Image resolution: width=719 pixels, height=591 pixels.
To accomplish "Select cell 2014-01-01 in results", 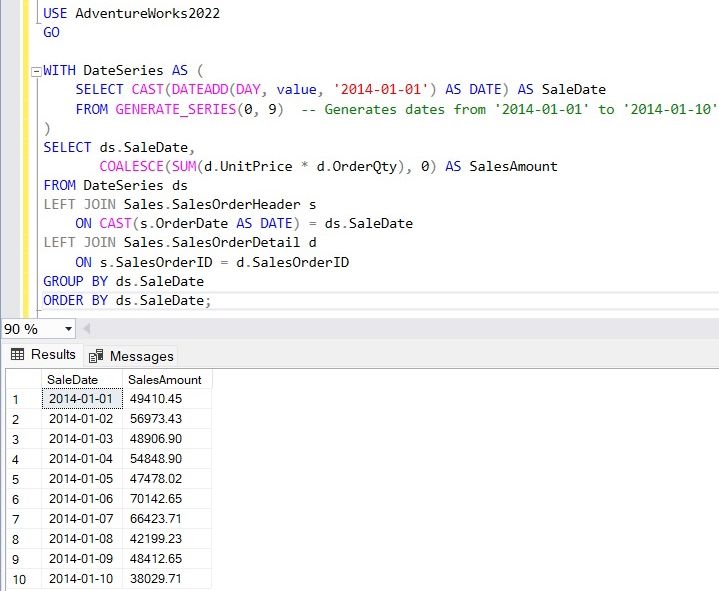I will [x=82, y=399].
